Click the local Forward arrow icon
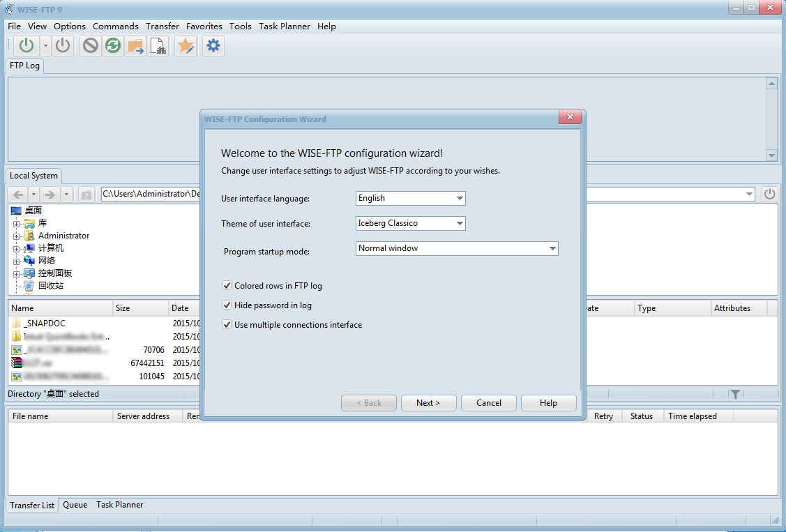 tap(50, 195)
